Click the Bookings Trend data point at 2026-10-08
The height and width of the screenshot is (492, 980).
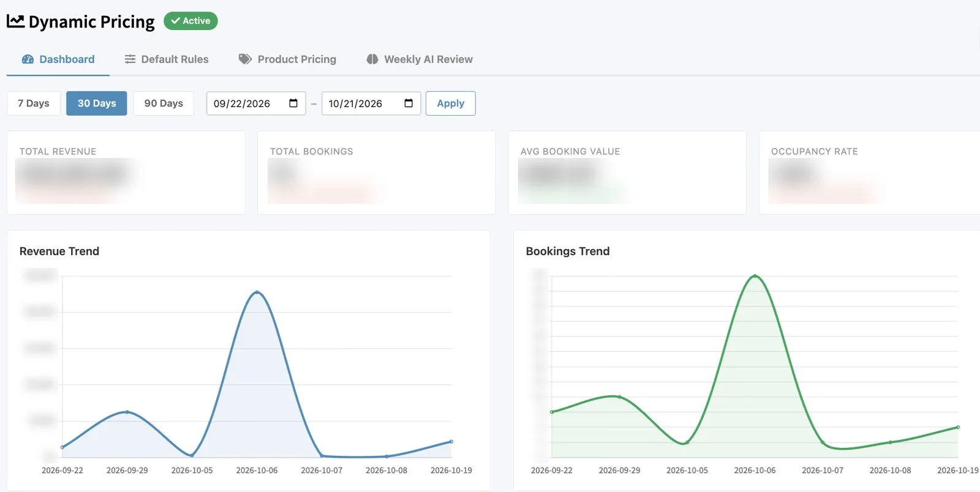pyautogui.click(x=890, y=442)
